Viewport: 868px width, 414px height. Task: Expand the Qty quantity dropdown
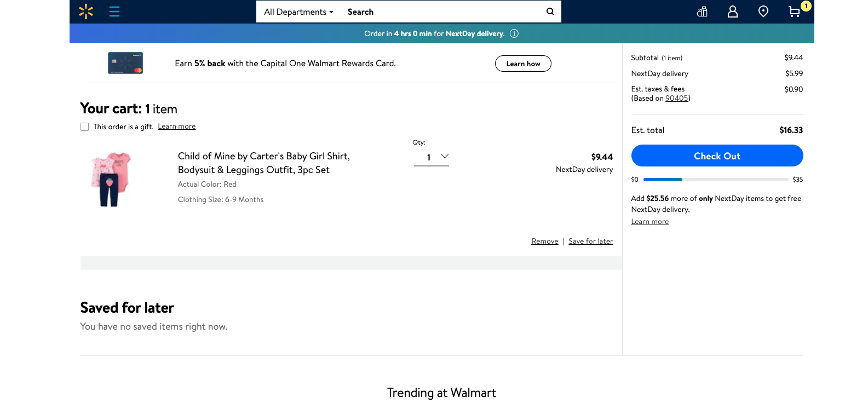[x=432, y=157]
